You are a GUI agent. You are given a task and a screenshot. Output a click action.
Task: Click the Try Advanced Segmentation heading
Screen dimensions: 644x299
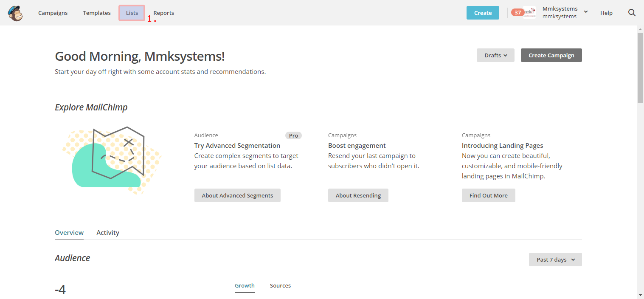(x=237, y=145)
